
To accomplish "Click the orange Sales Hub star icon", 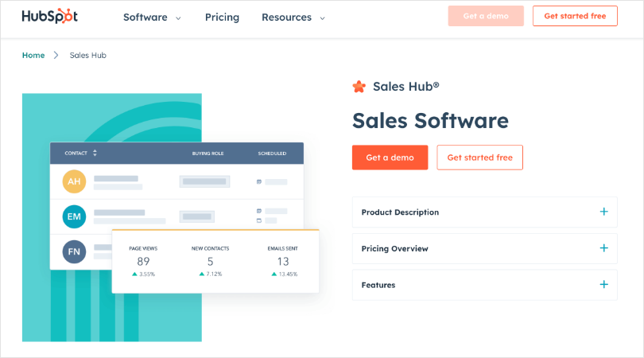I will (359, 87).
